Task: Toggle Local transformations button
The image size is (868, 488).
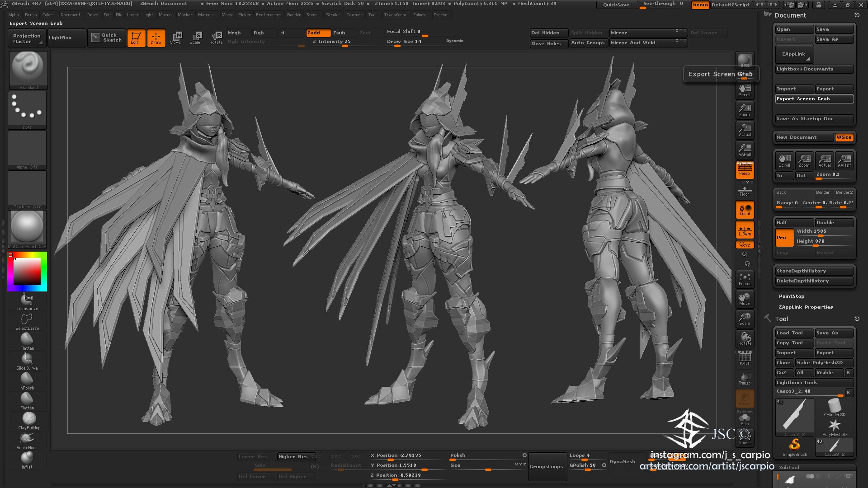Action: tap(745, 210)
